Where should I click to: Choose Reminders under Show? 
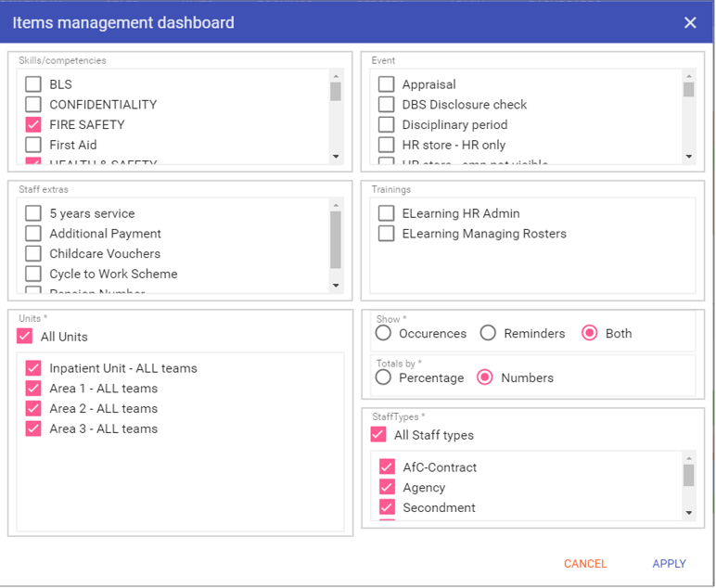(488, 333)
